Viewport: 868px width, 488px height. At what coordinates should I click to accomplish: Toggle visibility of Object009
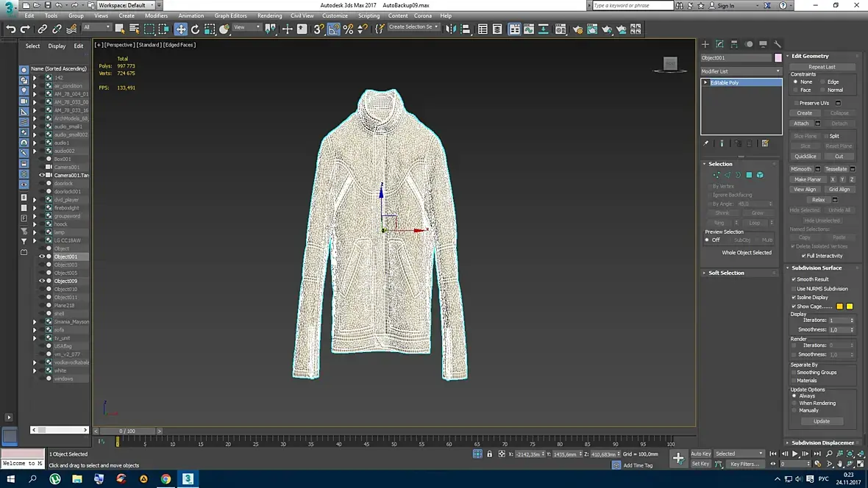(42, 281)
